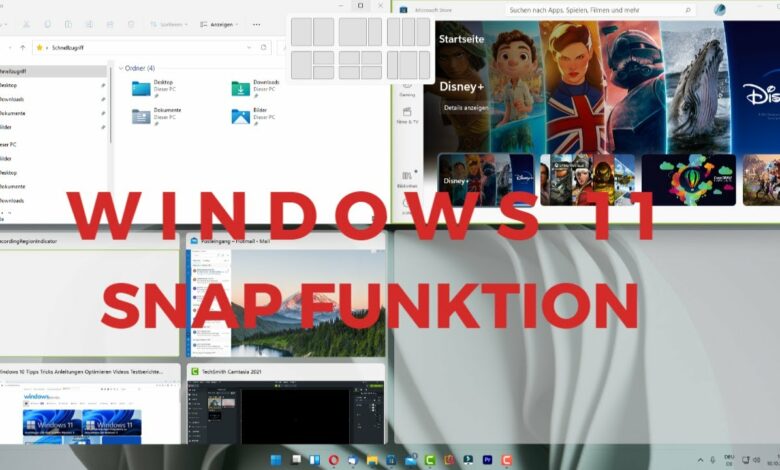The width and height of the screenshot is (780, 470).
Task: Launch Adobe Premiere Pro from taskbar
Action: (x=488, y=460)
